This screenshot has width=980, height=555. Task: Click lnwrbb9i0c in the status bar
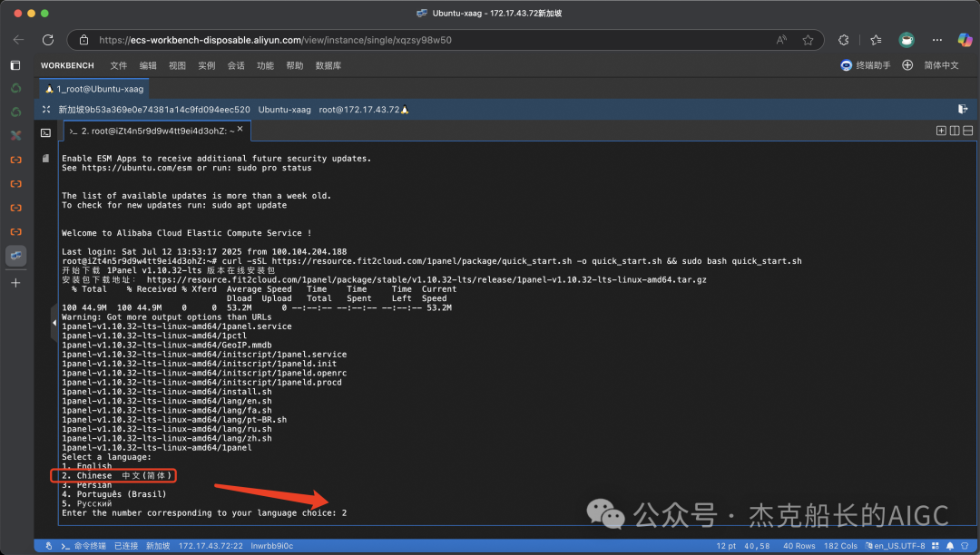pos(272,546)
